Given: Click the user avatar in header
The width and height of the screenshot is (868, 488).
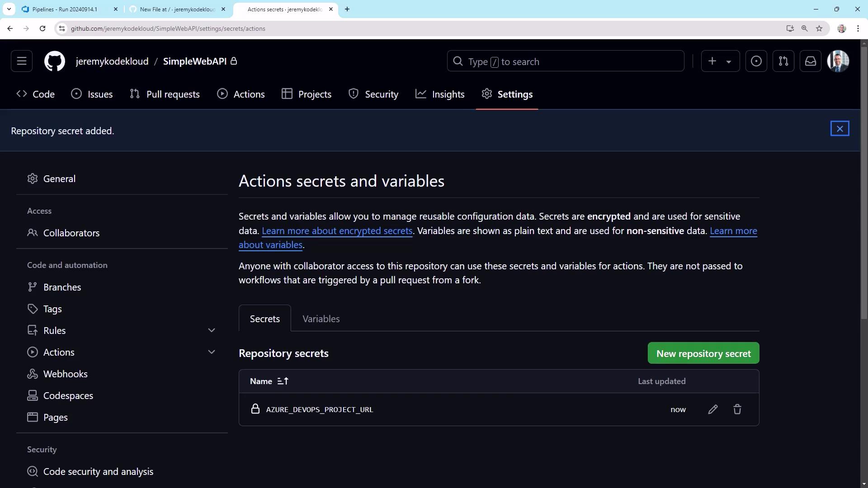Looking at the screenshot, I should pyautogui.click(x=838, y=61).
